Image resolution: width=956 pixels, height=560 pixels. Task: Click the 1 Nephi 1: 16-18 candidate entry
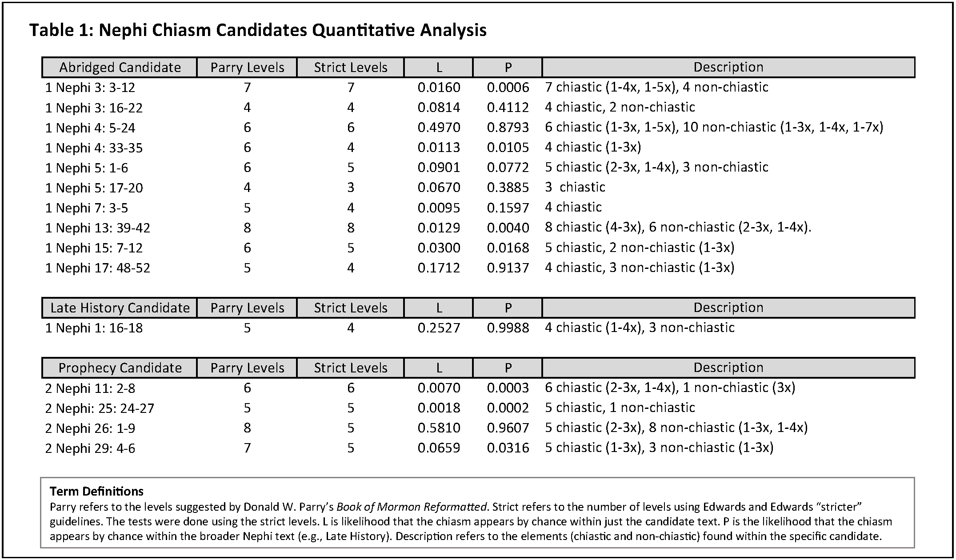pyautogui.click(x=94, y=328)
